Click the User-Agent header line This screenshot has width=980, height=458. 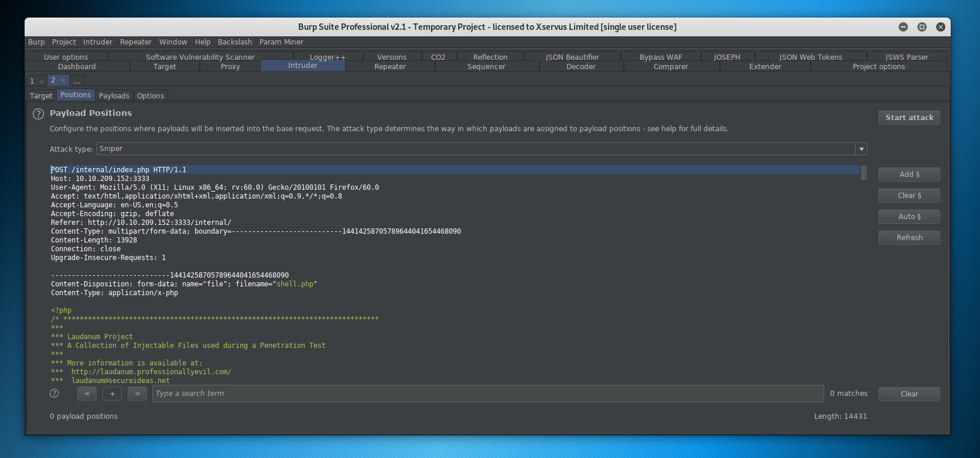click(x=215, y=187)
